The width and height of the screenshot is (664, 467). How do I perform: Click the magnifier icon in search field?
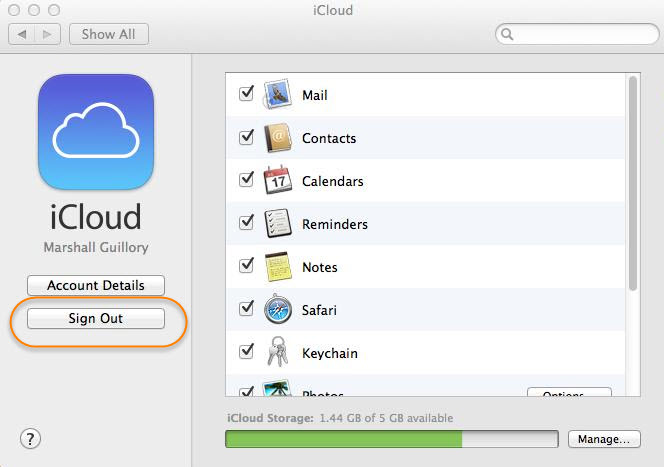[507, 34]
